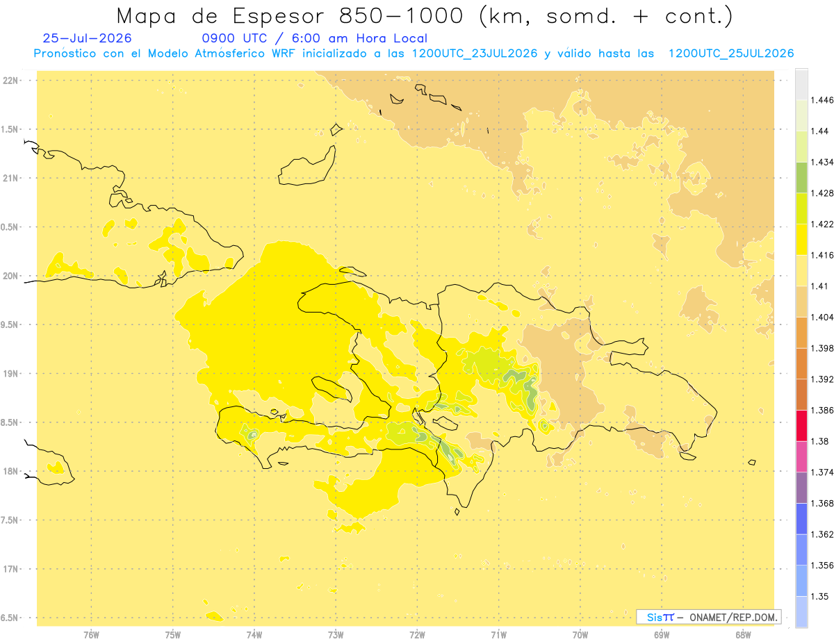
Task: Select the legend value "1.362"
Action: pos(822,534)
